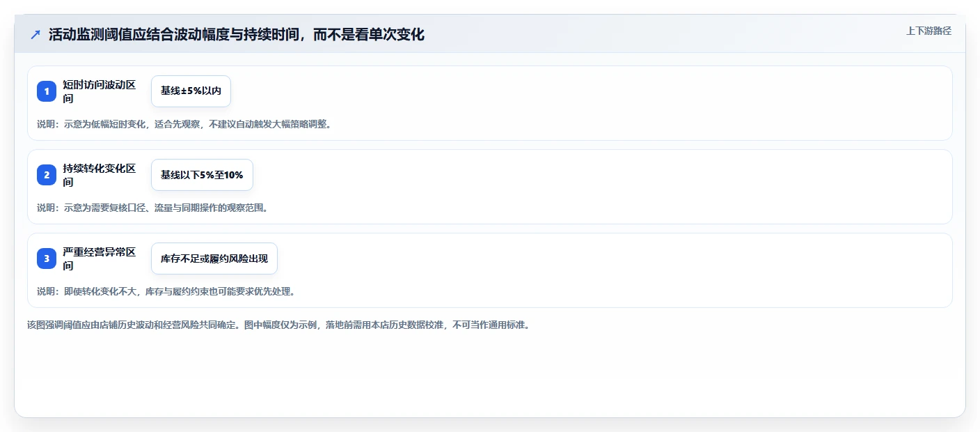
Task: Click the 持续转化变化区间 heading
Action: (x=100, y=175)
